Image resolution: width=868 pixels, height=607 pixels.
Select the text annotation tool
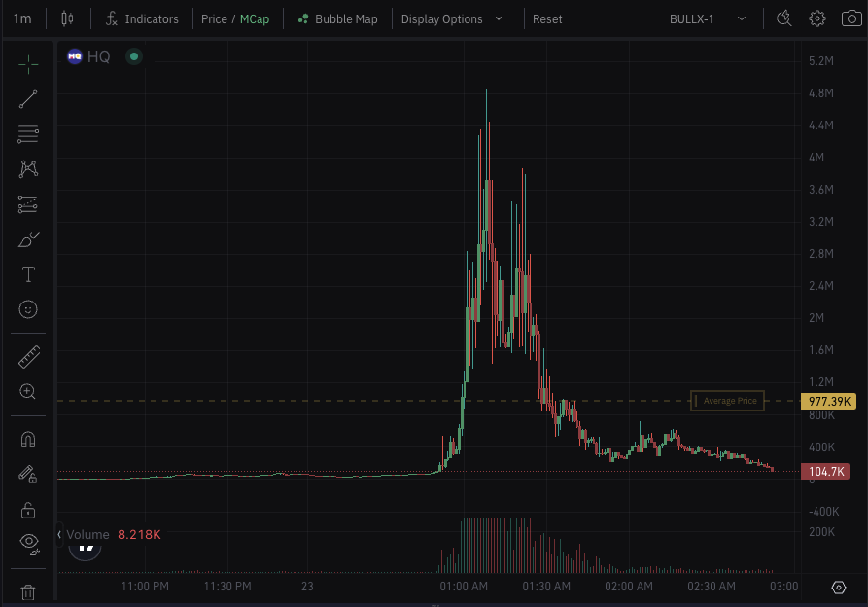point(28,274)
